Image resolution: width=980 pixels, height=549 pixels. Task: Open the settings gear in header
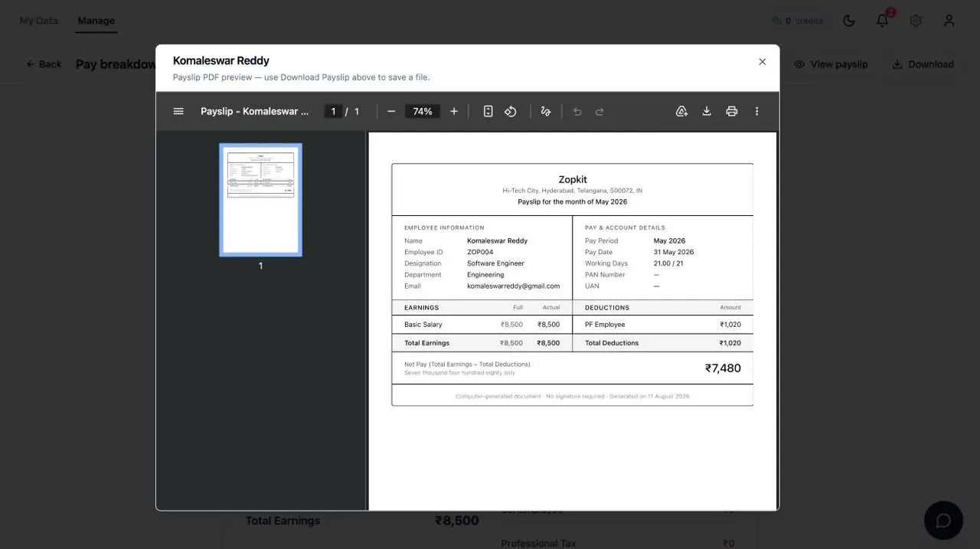tap(916, 21)
